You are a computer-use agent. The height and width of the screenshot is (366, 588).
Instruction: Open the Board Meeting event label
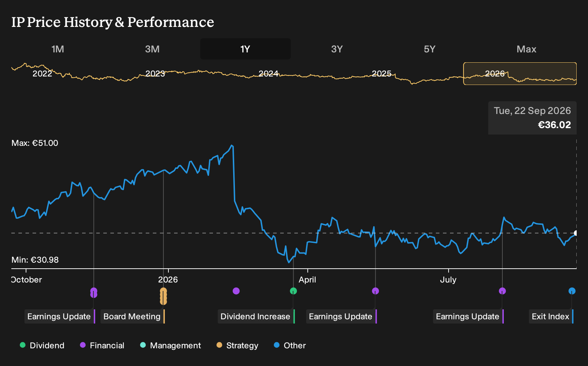click(133, 316)
